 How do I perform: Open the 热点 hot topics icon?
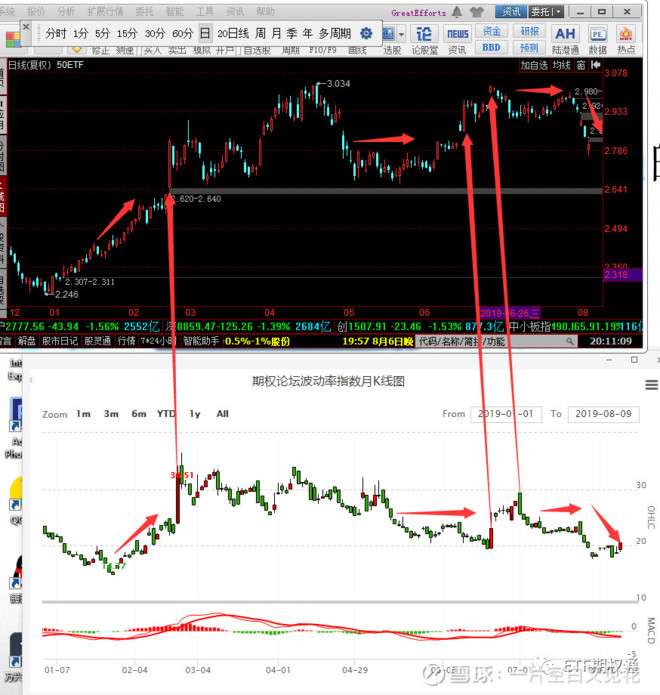tap(626, 40)
